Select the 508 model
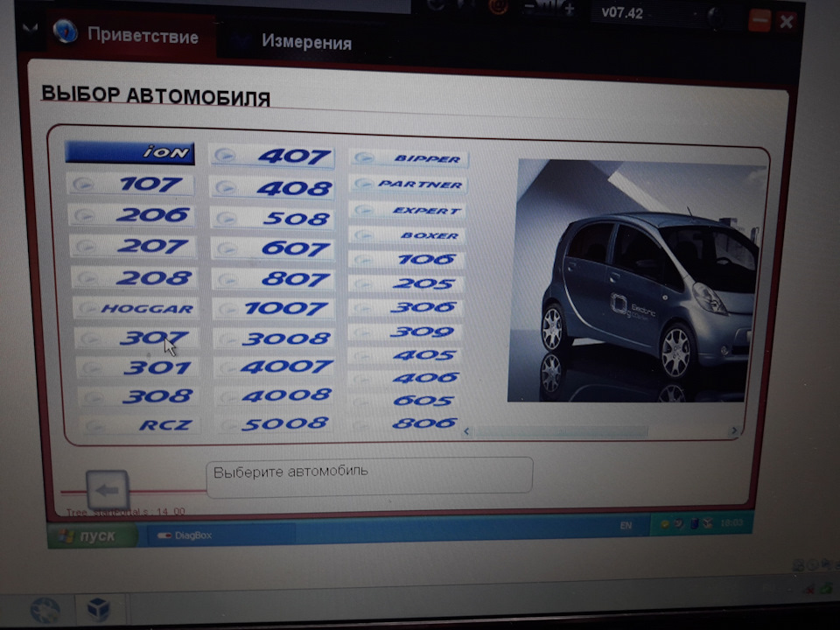The width and height of the screenshot is (840, 630). pos(272,219)
